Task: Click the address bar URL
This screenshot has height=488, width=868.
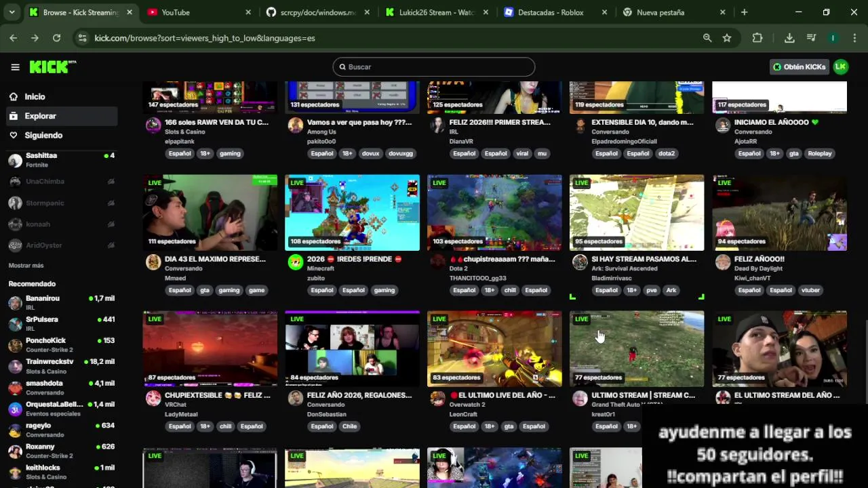Action: (205, 38)
